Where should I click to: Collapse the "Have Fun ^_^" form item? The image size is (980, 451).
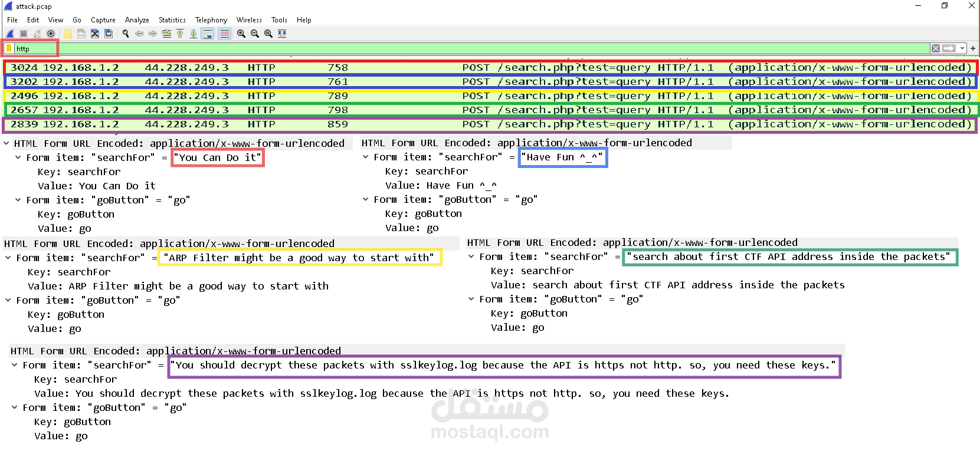point(366,157)
